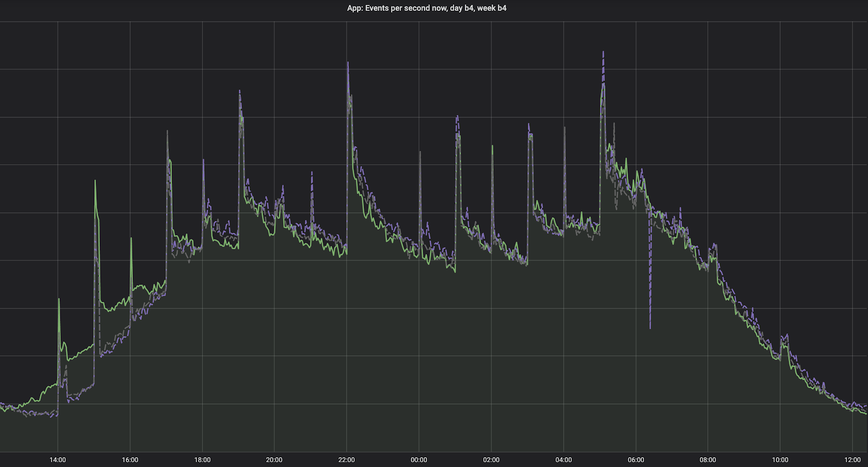The width and height of the screenshot is (868, 467).
Task: Click the 02:00 time axis label
Action: point(491,460)
